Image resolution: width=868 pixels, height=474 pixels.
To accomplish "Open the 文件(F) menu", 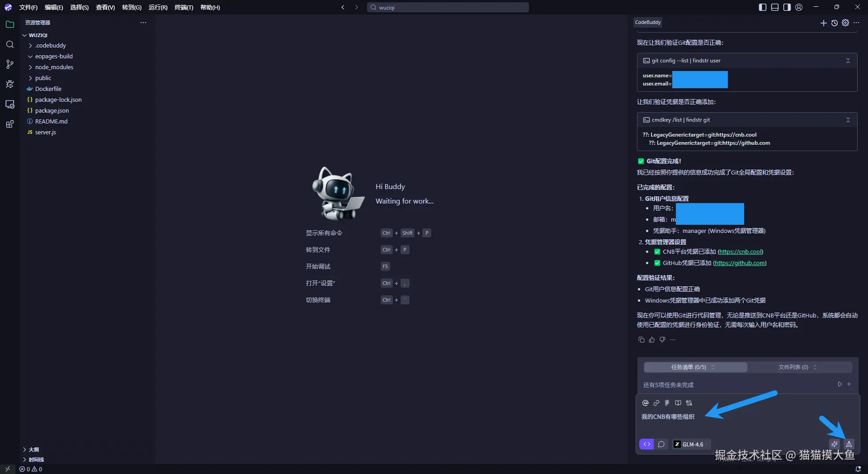I will (28, 8).
